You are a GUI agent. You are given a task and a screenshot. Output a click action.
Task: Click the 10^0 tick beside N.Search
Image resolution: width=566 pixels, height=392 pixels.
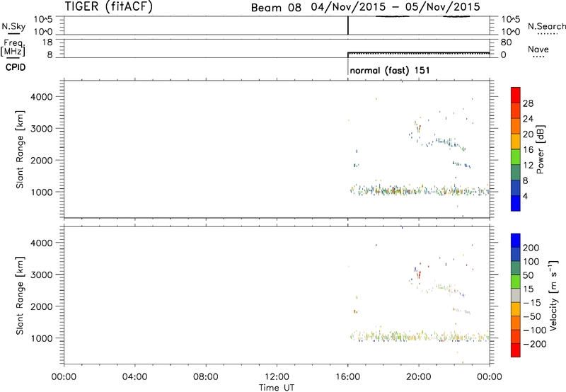(510, 32)
